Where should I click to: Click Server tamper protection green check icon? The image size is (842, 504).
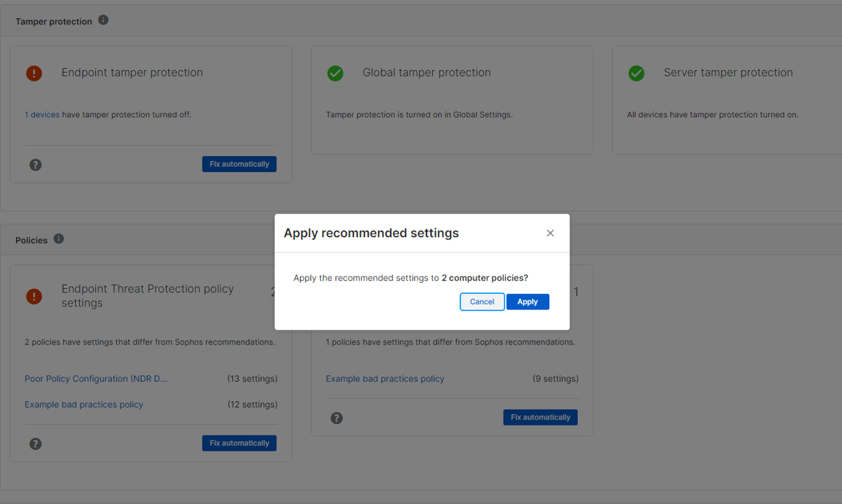pyautogui.click(x=636, y=73)
